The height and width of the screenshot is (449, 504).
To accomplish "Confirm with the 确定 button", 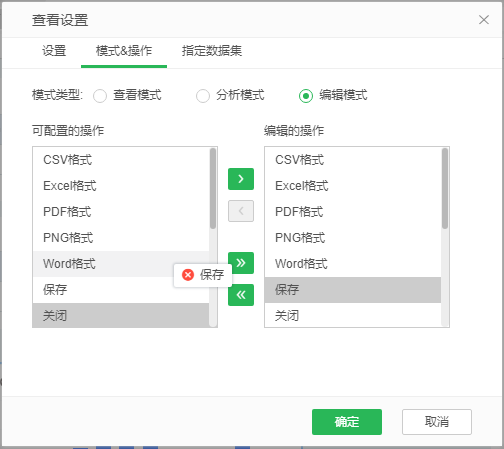I will click(347, 422).
